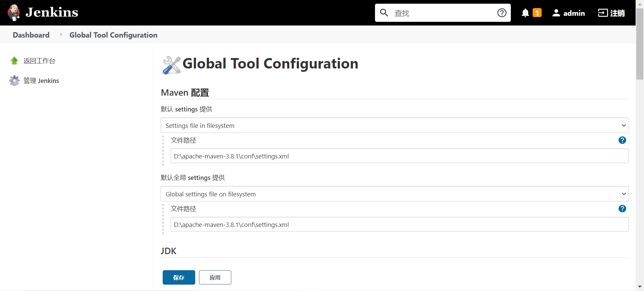The image size is (644, 291).
Task: Expand the Dashboard breadcrumb arrow
Action: 61,35
